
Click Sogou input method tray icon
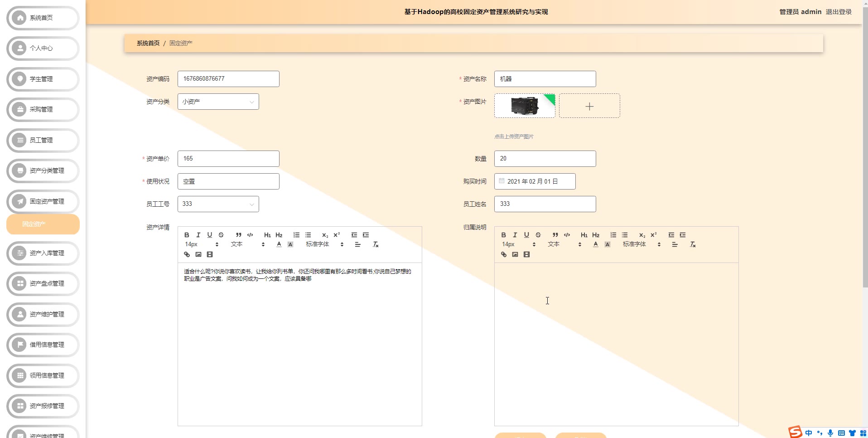click(x=795, y=432)
